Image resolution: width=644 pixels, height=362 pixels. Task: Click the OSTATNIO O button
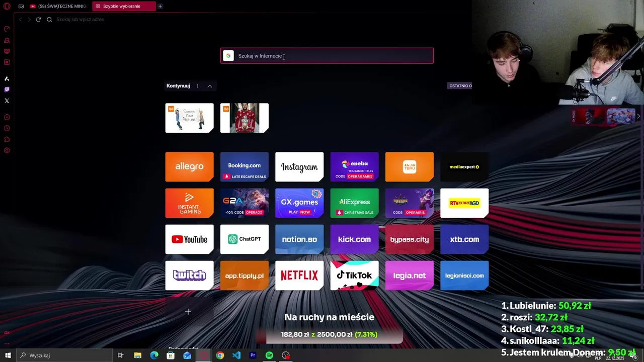tap(460, 86)
